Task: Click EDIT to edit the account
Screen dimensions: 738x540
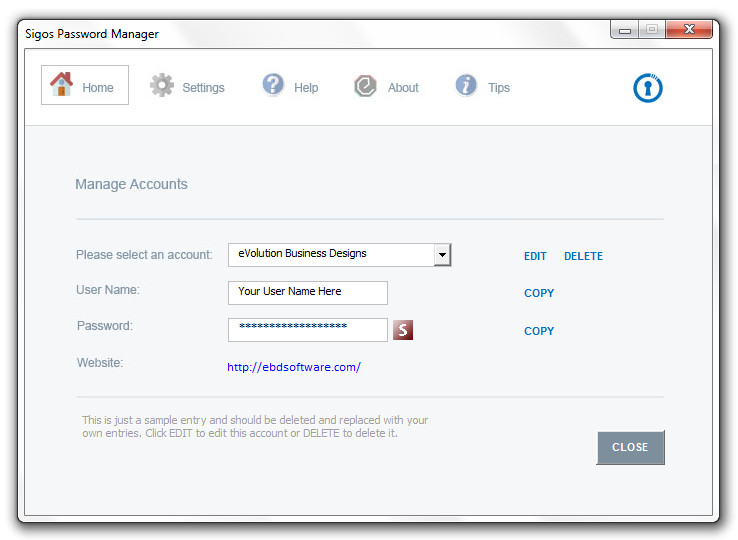Action: coord(535,256)
